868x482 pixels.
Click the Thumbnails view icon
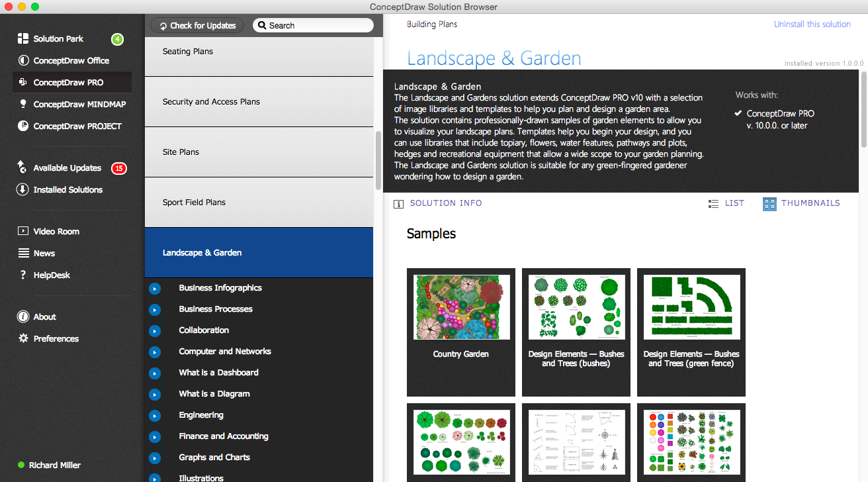pyautogui.click(x=769, y=204)
